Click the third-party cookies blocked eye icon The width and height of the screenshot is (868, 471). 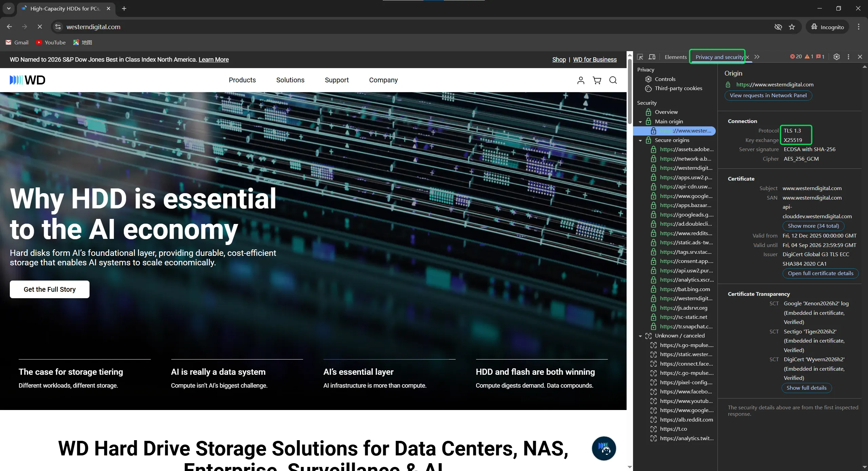point(778,27)
